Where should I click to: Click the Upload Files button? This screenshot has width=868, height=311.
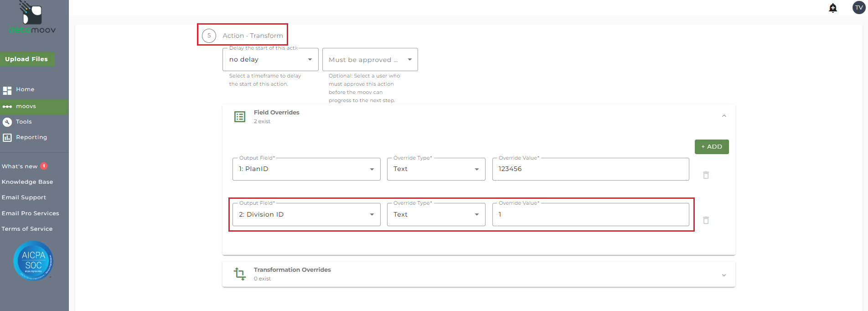pos(26,59)
